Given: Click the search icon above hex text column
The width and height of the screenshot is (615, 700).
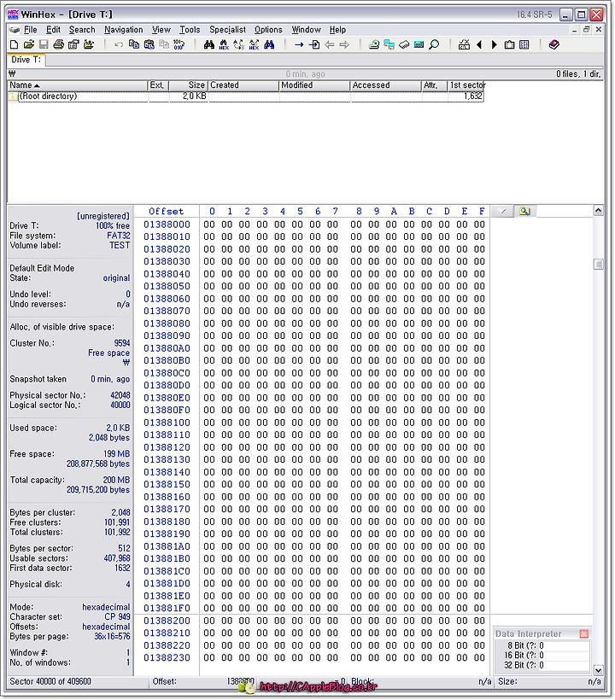Looking at the screenshot, I should pyautogui.click(x=525, y=211).
